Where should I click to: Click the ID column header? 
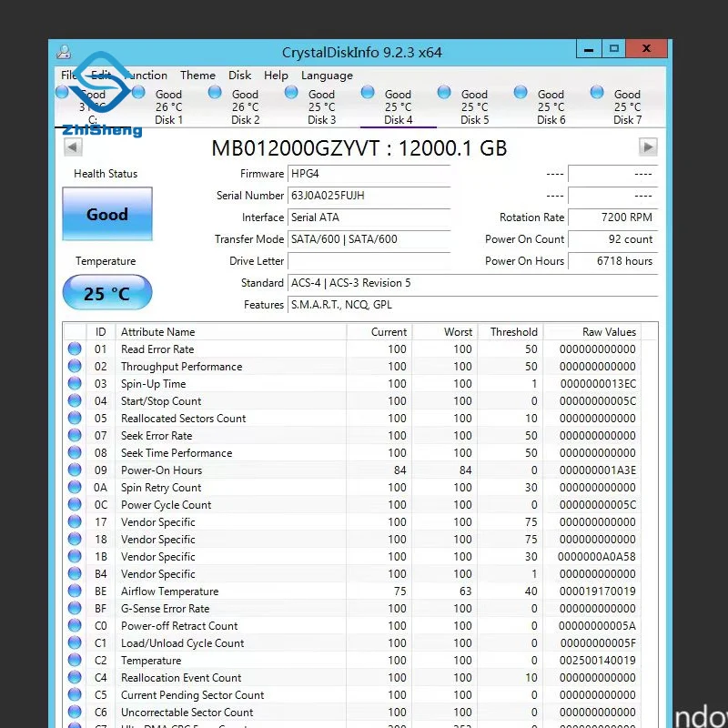pyautogui.click(x=101, y=332)
